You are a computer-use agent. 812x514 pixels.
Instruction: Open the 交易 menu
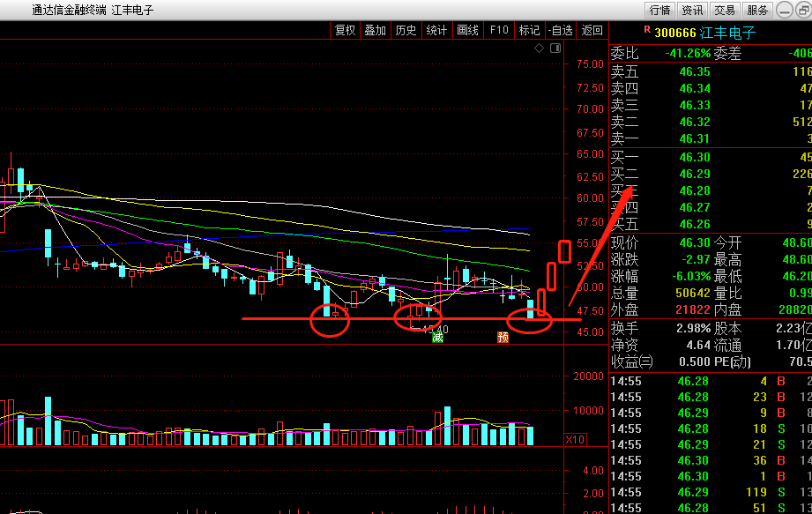click(725, 10)
